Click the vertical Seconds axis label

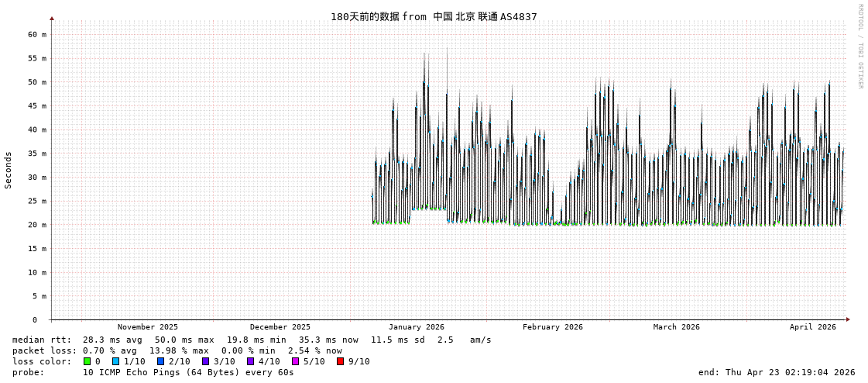9,170
